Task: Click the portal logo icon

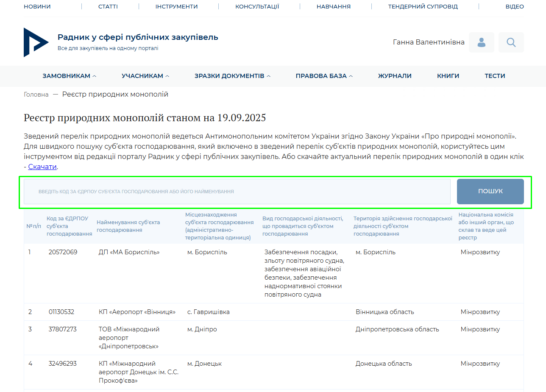Action: coord(36,42)
